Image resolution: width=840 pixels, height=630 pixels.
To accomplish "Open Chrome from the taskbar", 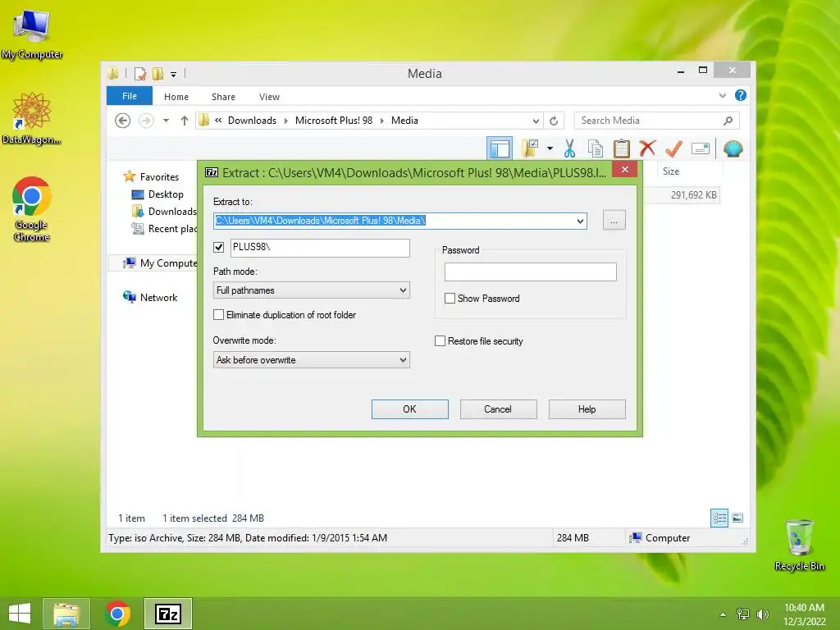I will [117, 614].
